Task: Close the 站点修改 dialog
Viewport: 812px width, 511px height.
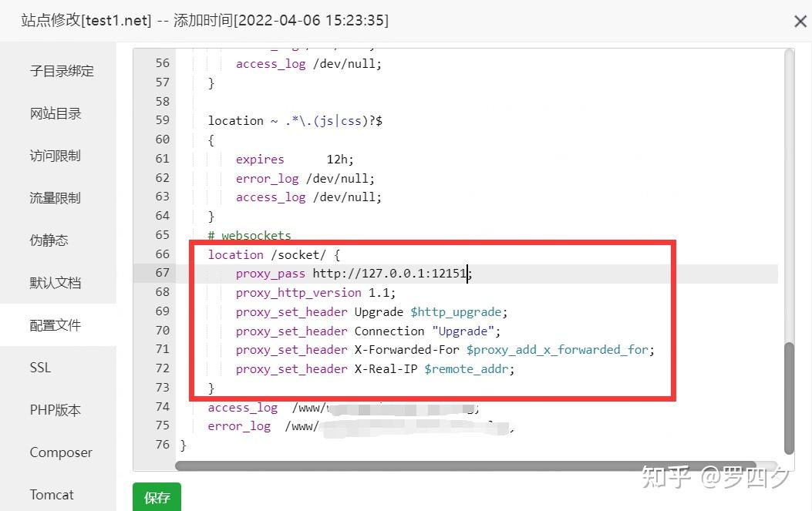Action: (800, 22)
